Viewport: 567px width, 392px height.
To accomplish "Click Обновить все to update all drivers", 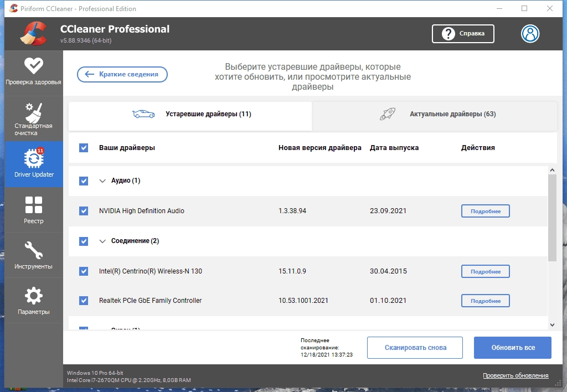I will tap(512, 347).
